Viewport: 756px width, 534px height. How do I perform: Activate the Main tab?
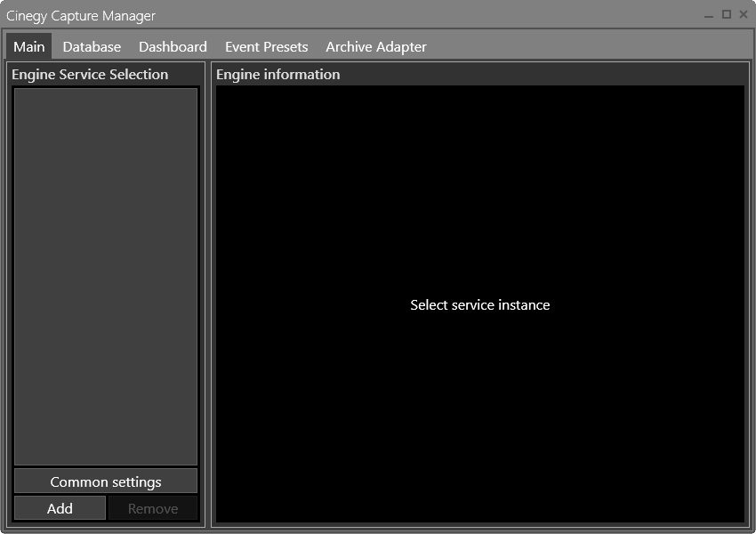pos(29,47)
